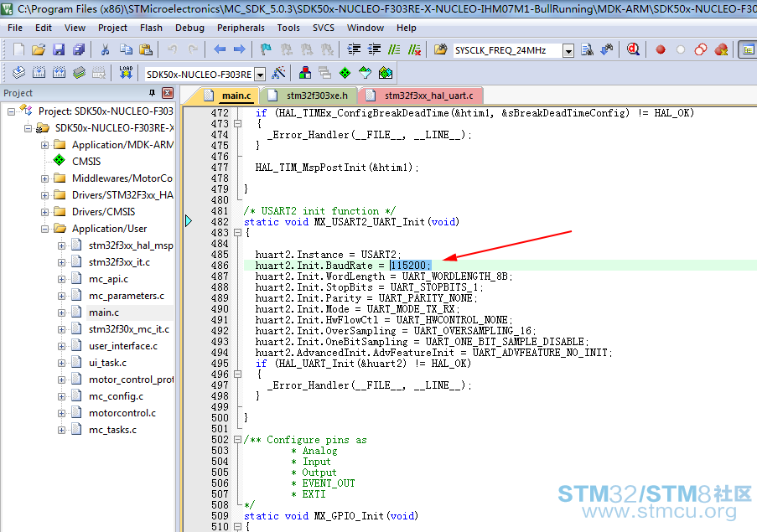Open Options for Target with the magic wand icon
Viewport: 757px width, 532px height.
click(x=278, y=73)
